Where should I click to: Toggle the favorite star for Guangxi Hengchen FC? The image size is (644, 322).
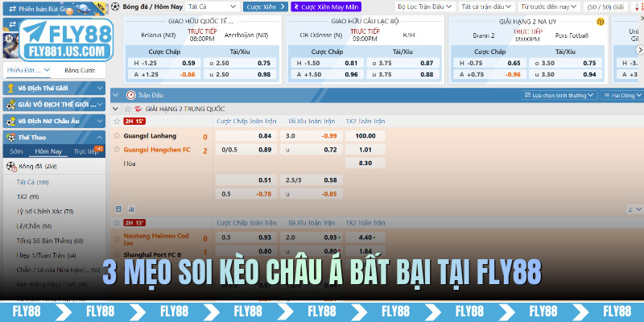click(x=117, y=149)
